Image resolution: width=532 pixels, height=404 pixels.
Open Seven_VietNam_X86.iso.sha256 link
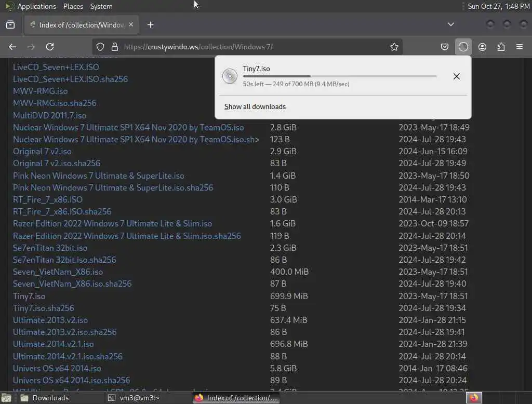72,284
